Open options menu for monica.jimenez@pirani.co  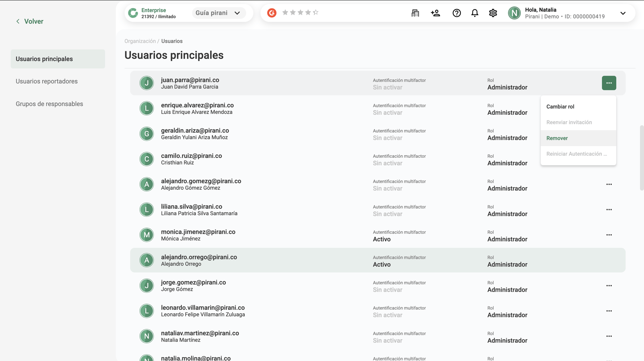coord(609,235)
